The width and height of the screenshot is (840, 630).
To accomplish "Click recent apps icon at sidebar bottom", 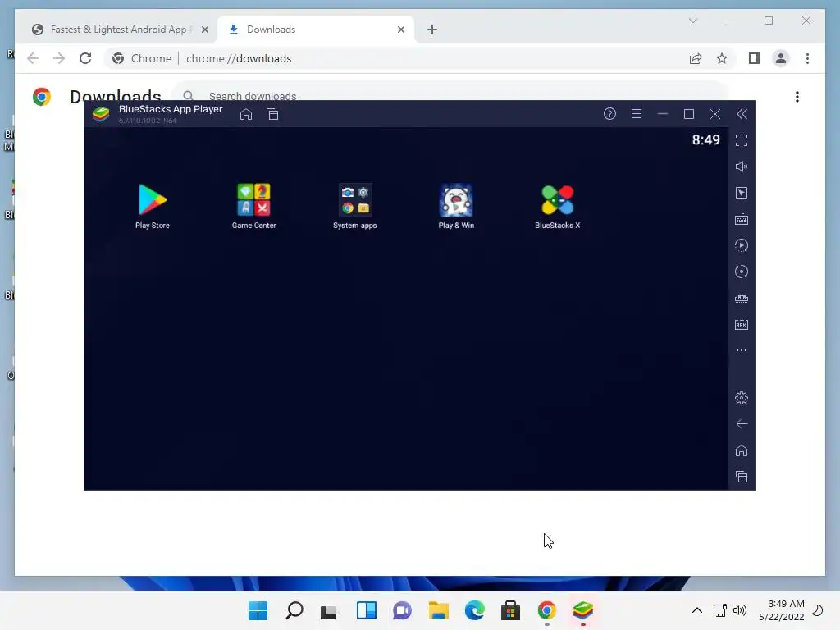I will pyautogui.click(x=742, y=477).
